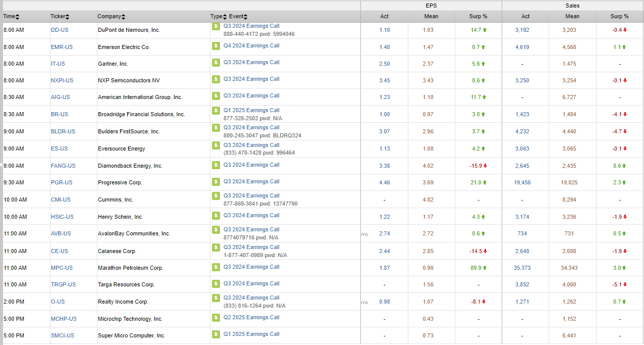Click the dollar icon for Realty Income Corp.
Viewport: 644px width, 345px height.
coord(216,298)
